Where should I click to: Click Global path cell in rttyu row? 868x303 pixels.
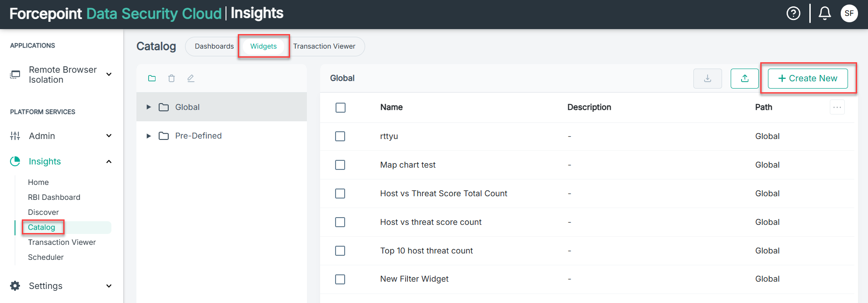[x=768, y=136]
